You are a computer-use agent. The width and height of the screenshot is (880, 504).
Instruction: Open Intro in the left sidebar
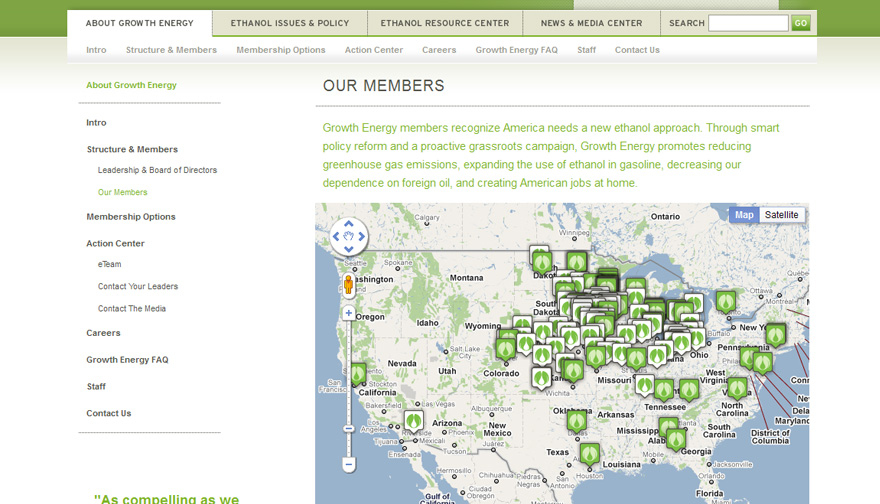(x=96, y=123)
